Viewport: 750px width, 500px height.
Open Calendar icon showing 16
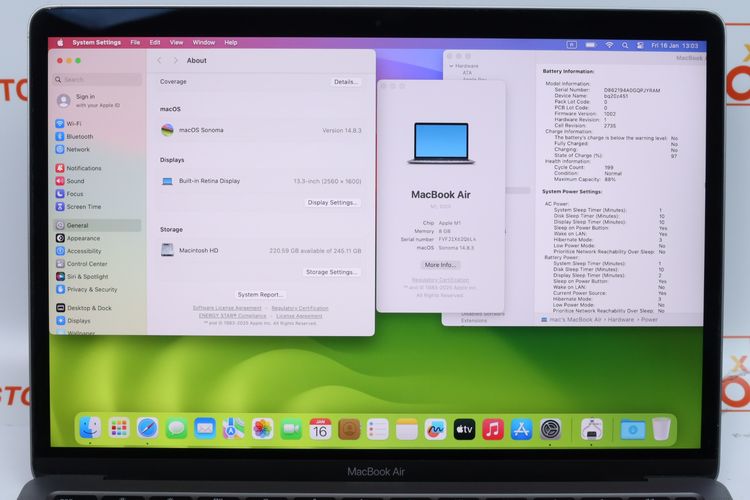(320, 428)
